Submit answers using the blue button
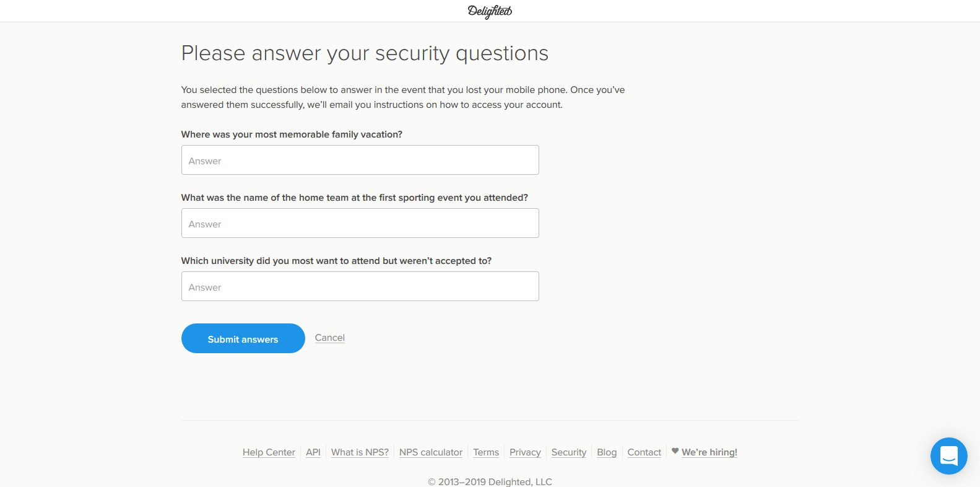The width and height of the screenshot is (980, 487). coord(243,338)
